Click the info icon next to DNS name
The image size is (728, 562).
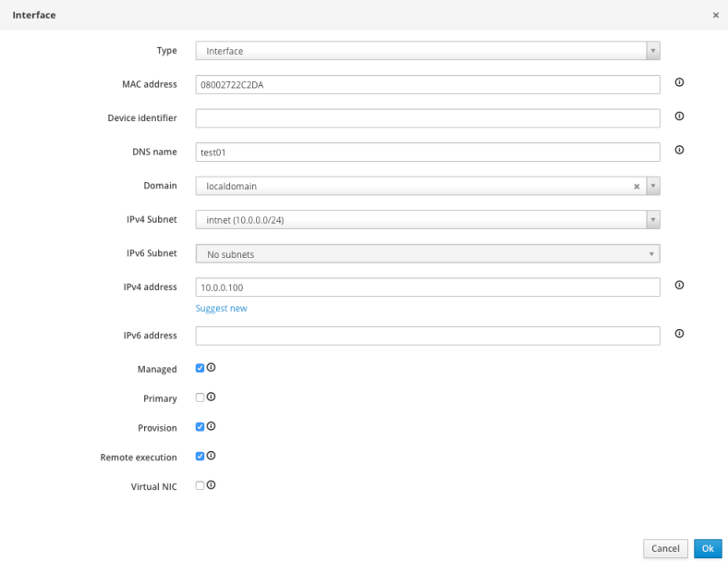(x=679, y=150)
